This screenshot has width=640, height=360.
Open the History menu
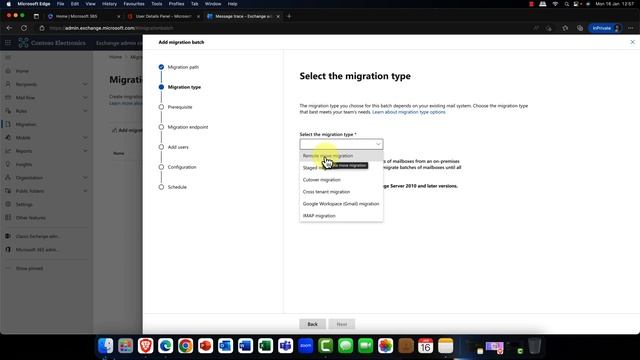[x=109, y=4]
